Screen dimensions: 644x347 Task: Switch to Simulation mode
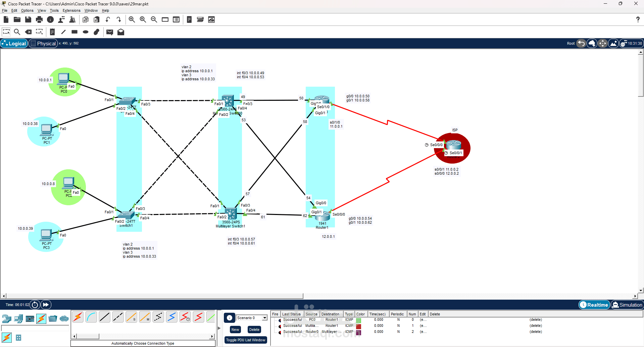[x=627, y=305]
